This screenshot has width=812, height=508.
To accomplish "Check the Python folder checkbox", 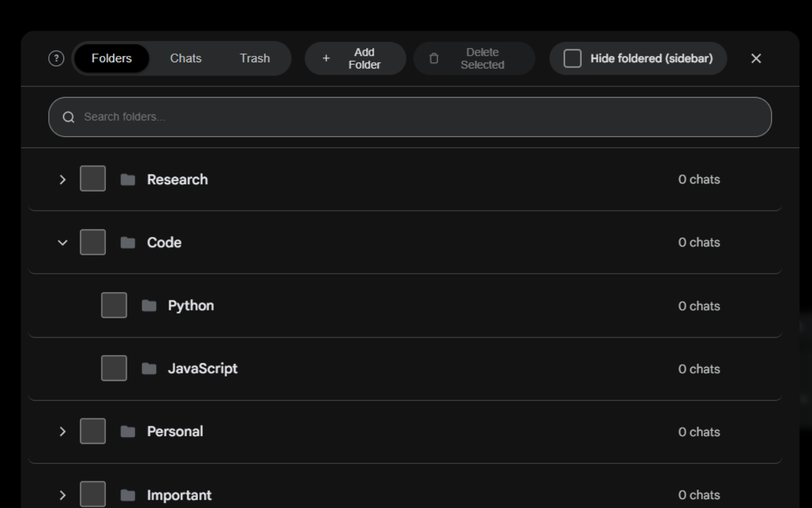I will 114,305.
